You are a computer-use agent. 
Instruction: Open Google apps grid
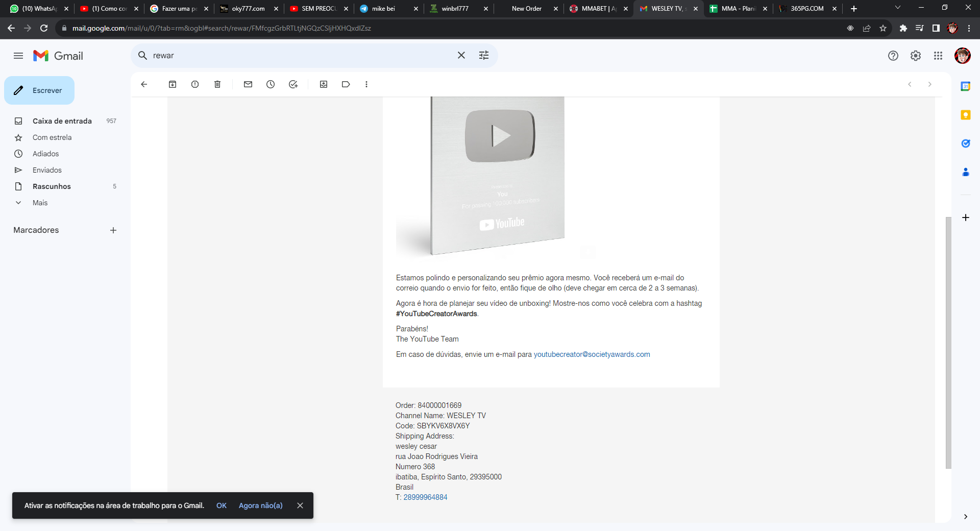tap(938, 56)
